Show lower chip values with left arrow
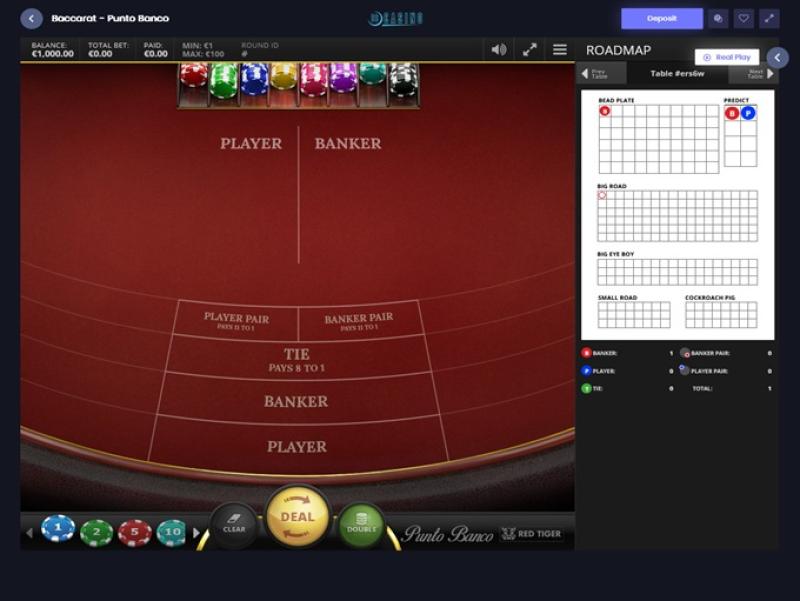Viewport: 800px width, 601px height. tap(29, 533)
